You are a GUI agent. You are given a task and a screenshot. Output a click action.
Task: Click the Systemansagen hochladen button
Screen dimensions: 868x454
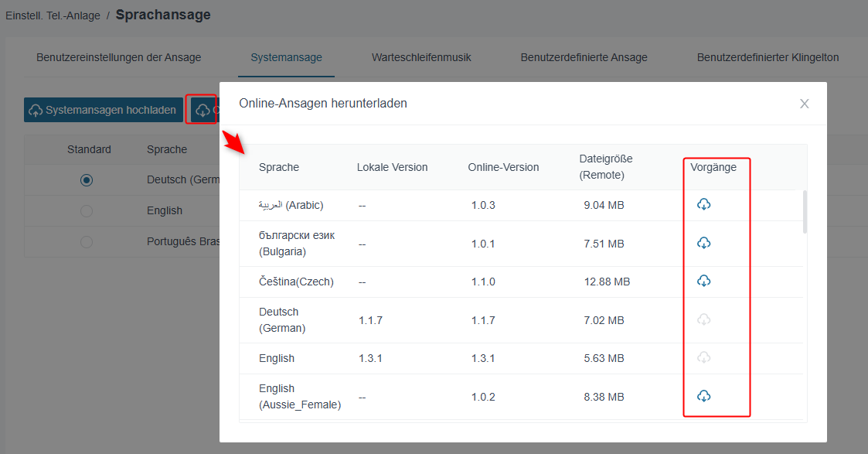[104, 110]
